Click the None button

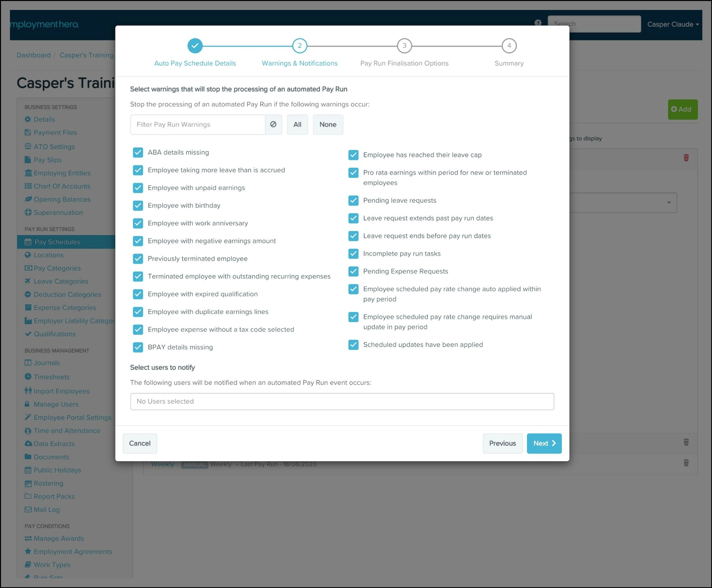coord(327,124)
